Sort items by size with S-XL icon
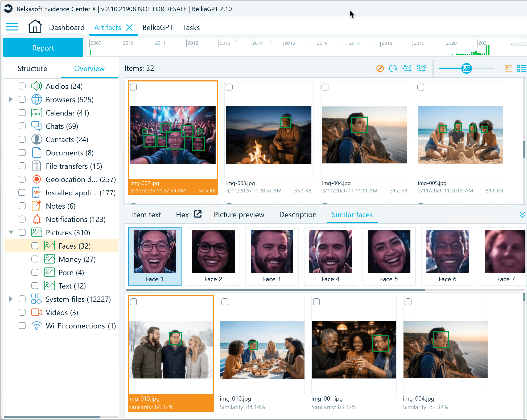527x420 pixels. coord(422,68)
